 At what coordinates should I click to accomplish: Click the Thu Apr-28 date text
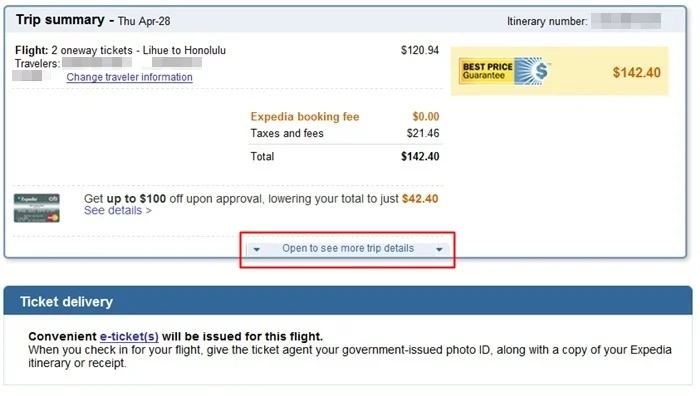pos(144,21)
